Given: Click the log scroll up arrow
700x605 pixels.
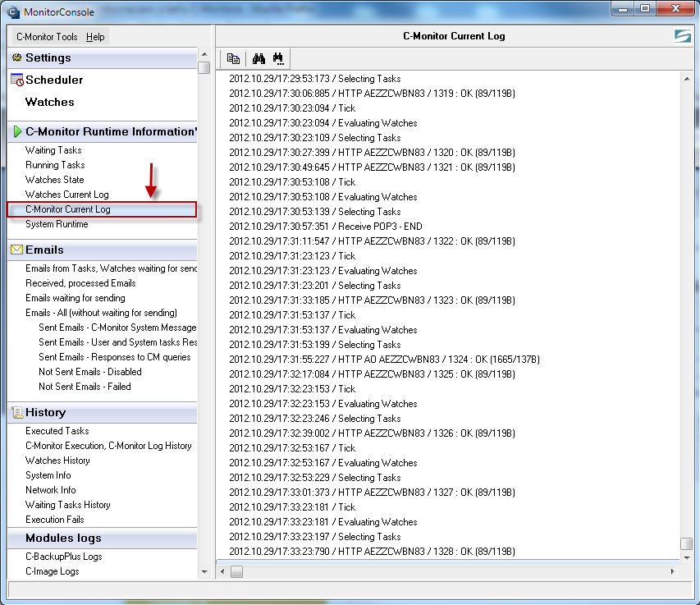Looking at the screenshot, I should 687,79.
